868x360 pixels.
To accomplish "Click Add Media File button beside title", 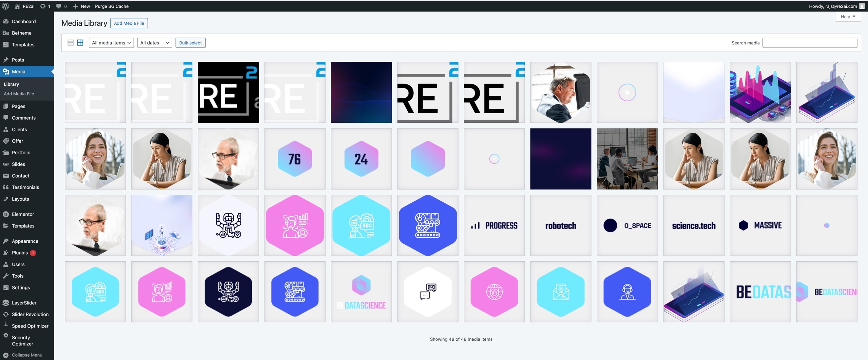I will click(x=129, y=23).
